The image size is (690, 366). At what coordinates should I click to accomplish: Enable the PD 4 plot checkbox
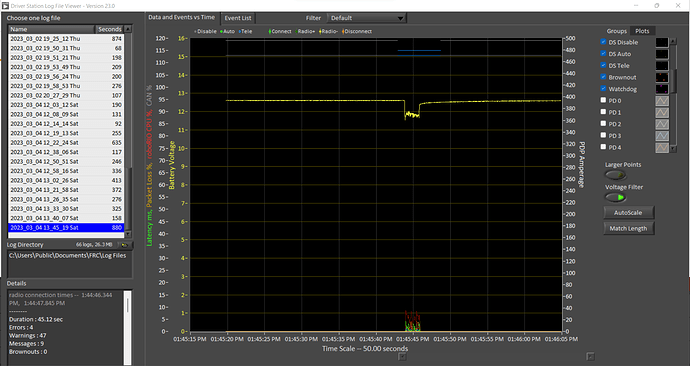603,147
